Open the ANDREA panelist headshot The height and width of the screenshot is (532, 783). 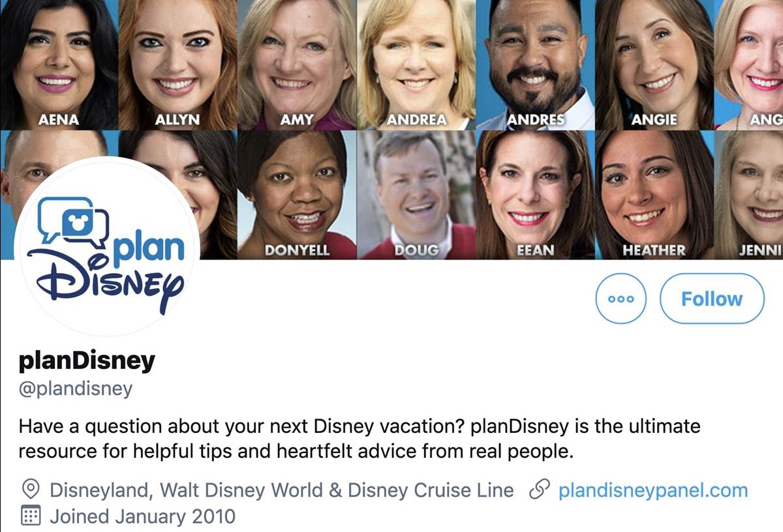click(416, 62)
